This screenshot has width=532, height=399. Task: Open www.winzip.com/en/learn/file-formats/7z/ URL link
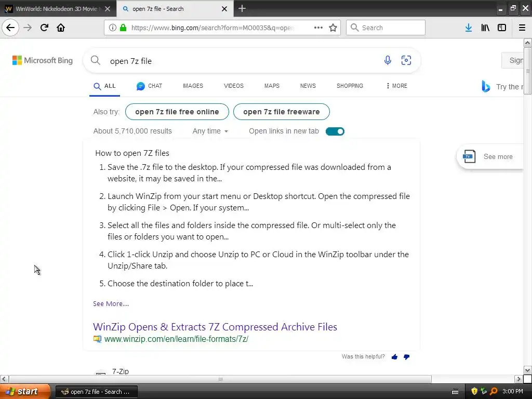click(177, 339)
